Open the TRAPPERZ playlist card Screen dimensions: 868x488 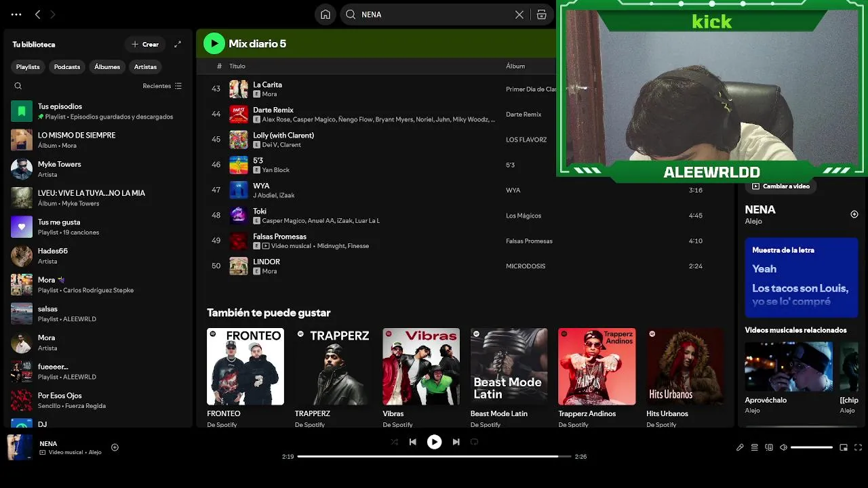[333, 377]
